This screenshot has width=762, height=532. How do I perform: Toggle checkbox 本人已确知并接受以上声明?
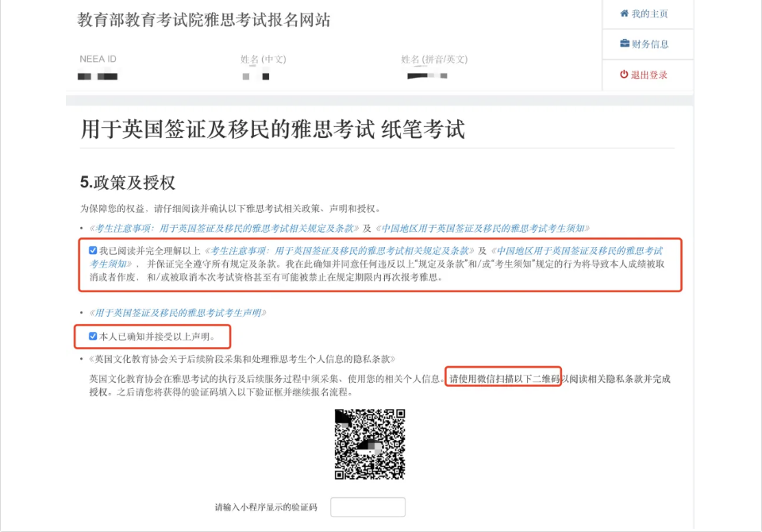93,336
